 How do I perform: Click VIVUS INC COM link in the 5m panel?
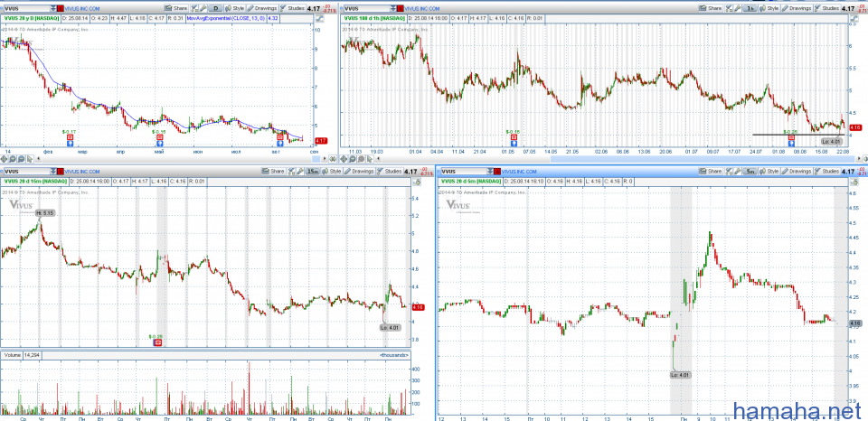pos(519,172)
